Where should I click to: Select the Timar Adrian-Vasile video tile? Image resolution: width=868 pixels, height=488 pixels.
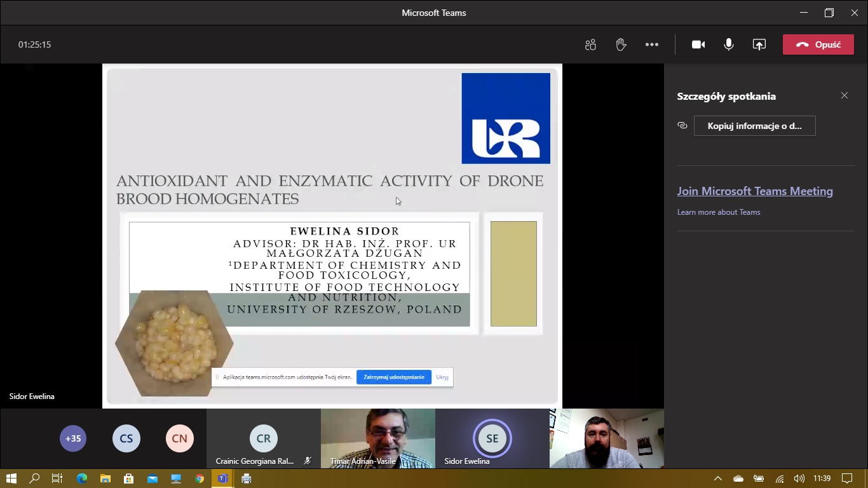click(378, 438)
